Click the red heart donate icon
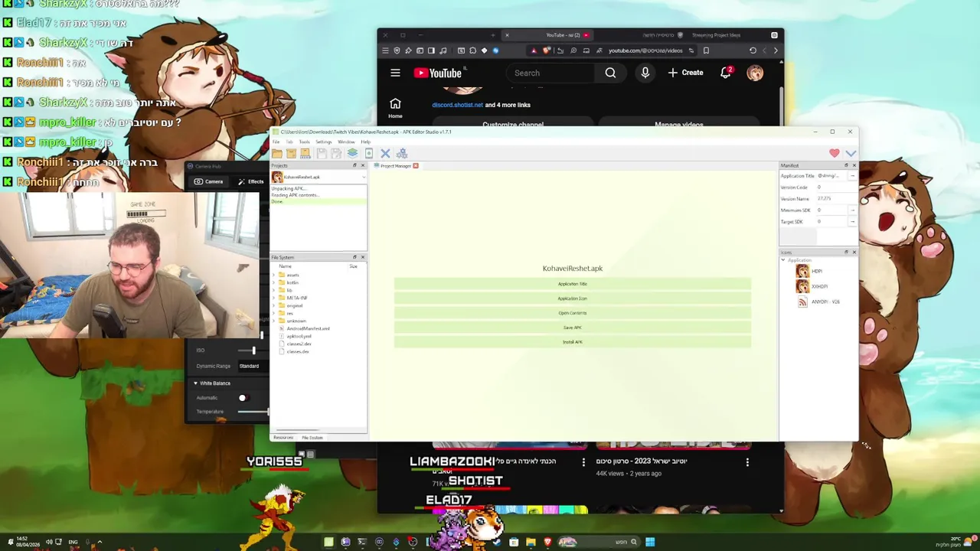The width and height of the screenshot is (980, 551). (x=835, y=153)
